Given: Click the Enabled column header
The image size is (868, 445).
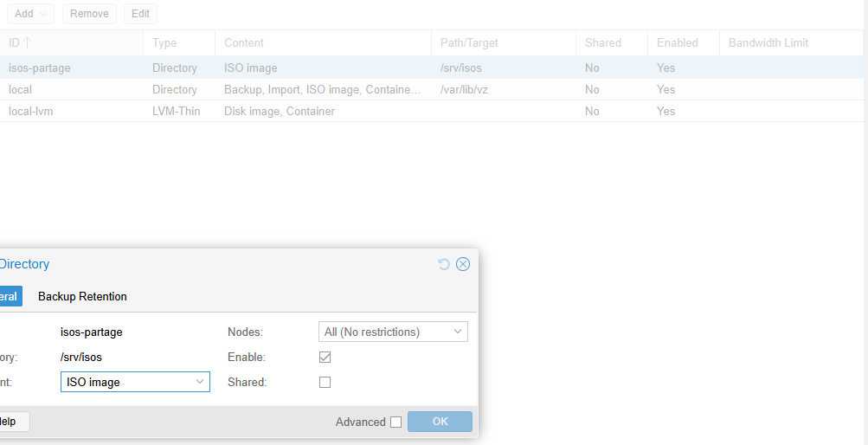Looking at the screenshot, I should [x=684, y=42].
